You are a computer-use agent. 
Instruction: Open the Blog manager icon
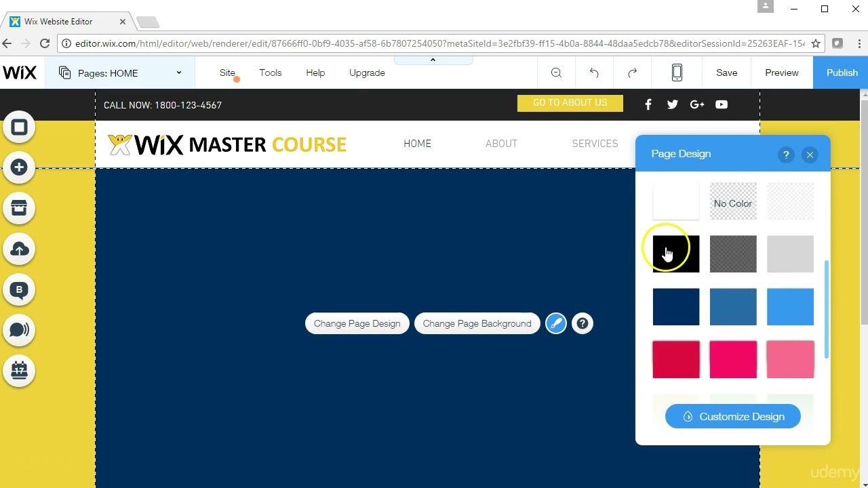point(19,289)
